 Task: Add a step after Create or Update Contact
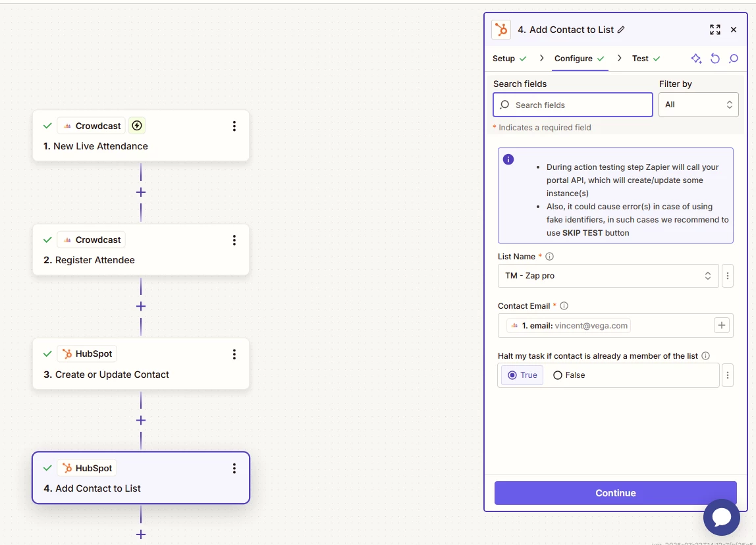click(141, 420)
